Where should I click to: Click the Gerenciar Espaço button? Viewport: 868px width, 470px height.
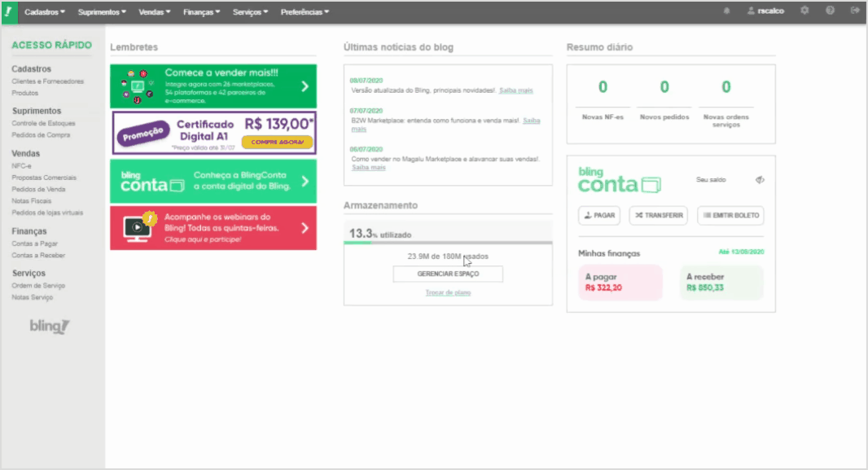[x=448, y=274]
